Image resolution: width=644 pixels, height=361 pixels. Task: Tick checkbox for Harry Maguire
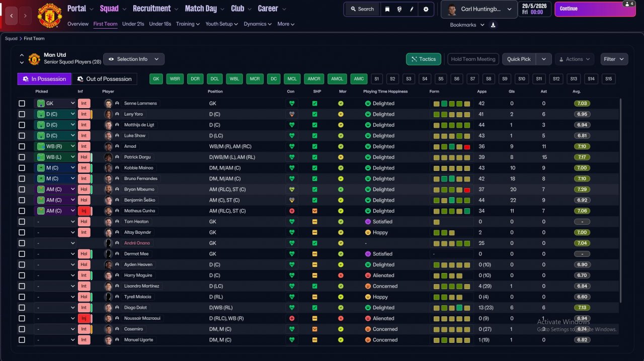pos(22,276)
